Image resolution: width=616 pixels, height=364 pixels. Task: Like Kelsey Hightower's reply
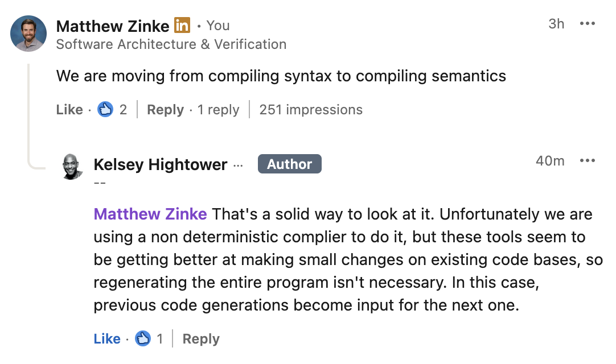[x=107, y=338]
